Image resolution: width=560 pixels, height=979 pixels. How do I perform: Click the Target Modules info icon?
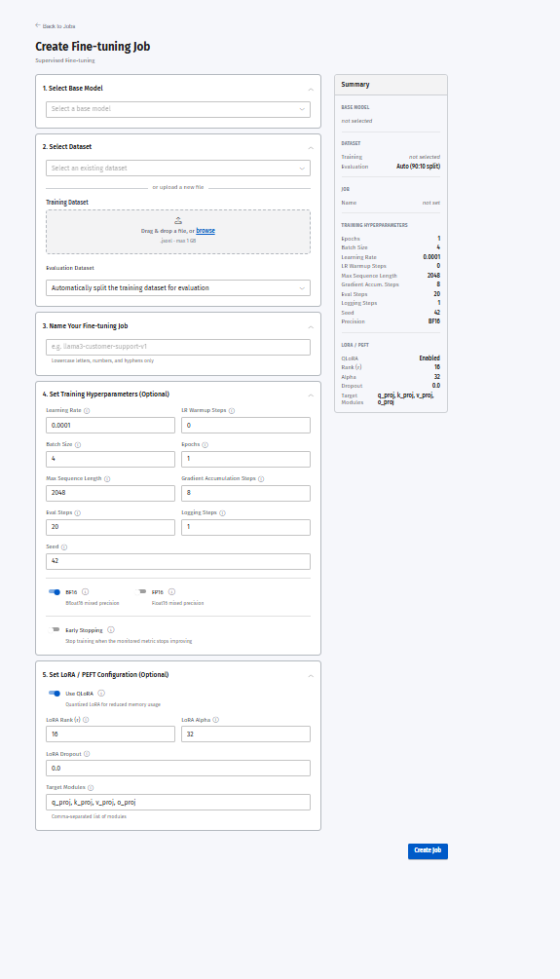point(91,788)
